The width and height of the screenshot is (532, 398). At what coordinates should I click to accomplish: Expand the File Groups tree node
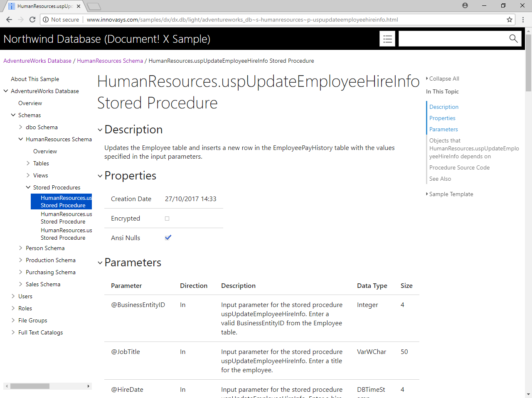[x=13, y=320]
